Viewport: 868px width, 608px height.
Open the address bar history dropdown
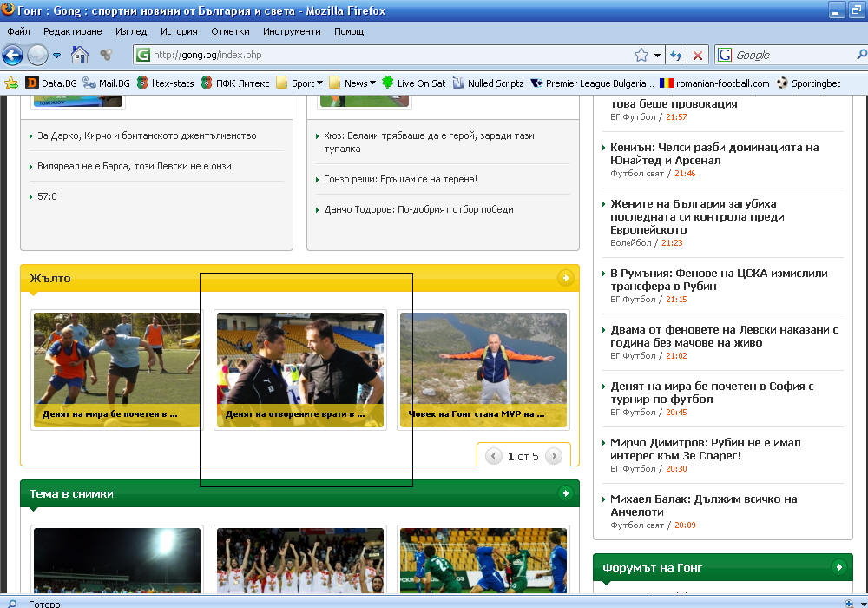point(657,56)
